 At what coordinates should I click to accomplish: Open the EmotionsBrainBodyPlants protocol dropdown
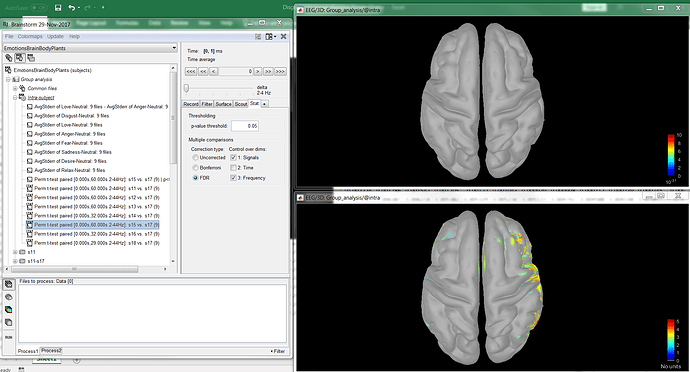click(90, 48)
